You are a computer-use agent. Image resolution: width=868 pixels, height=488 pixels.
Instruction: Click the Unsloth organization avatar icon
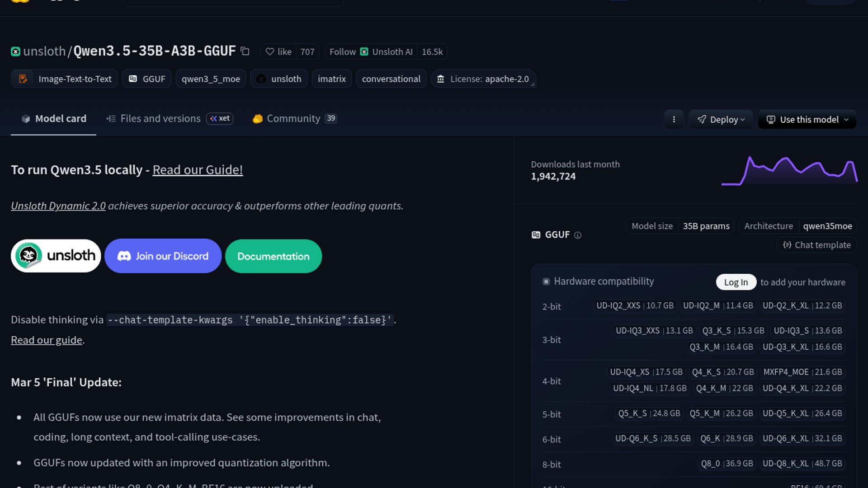(15, 52)
